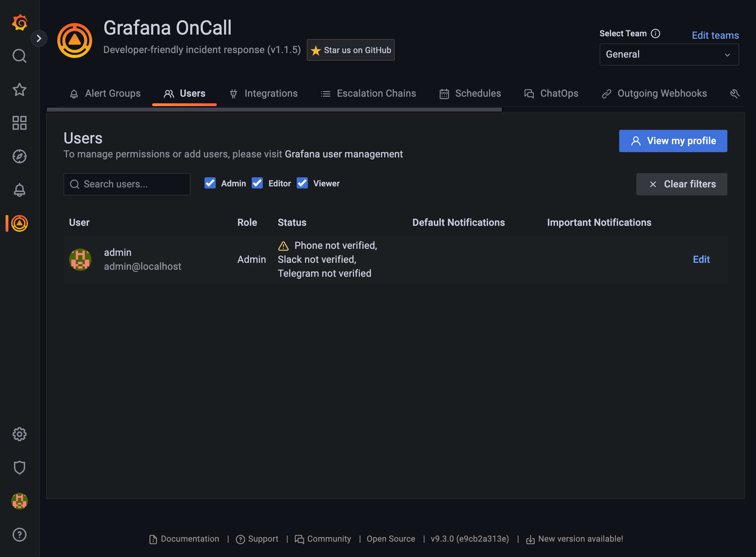Click the Help question mark icon
Image resolution: width=756 pixels, height=557 pixels.
[20, 535]
